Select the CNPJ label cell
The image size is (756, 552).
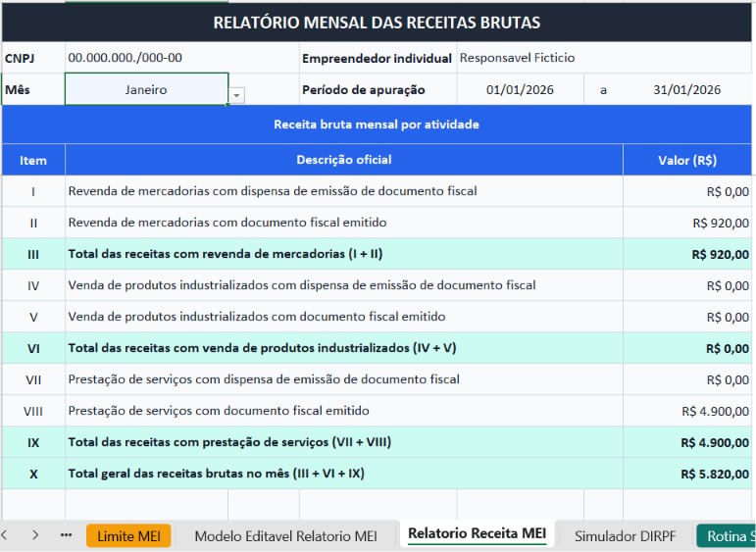(x=33, y=58)
